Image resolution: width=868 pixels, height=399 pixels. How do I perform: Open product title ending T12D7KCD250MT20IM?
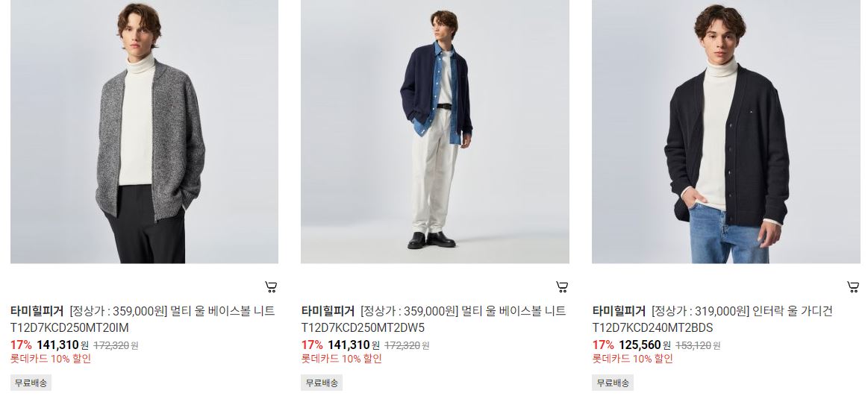click(x=143, y=319)
